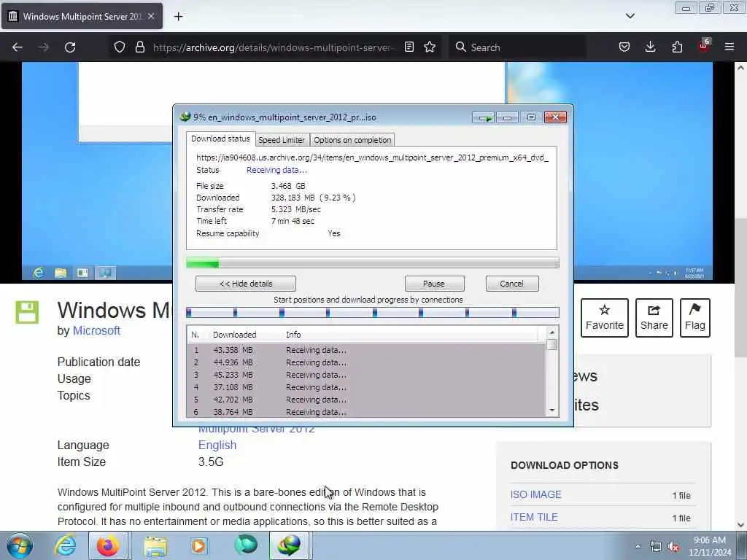Cancel the ISO download
The image size is (747, 560).
click(x=511, y=284)
